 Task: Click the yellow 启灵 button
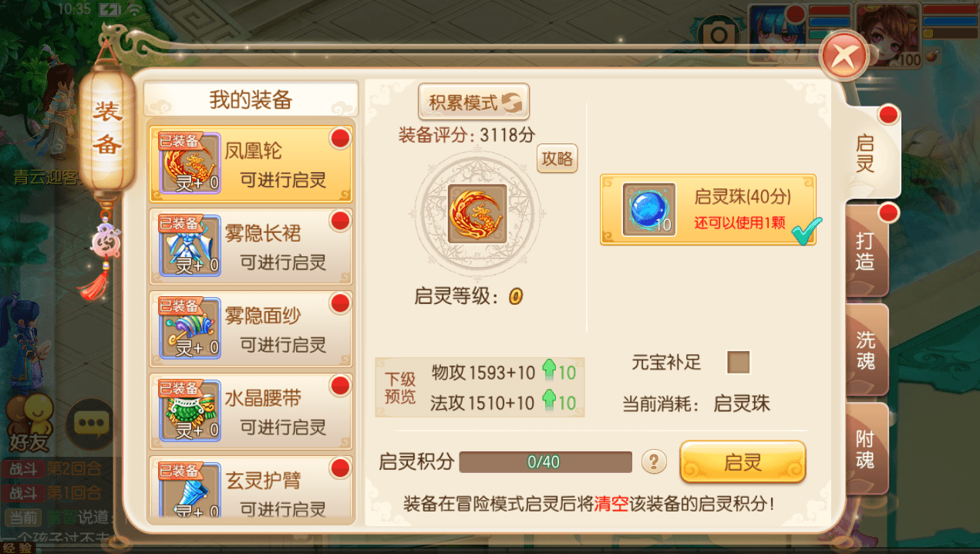743,462
